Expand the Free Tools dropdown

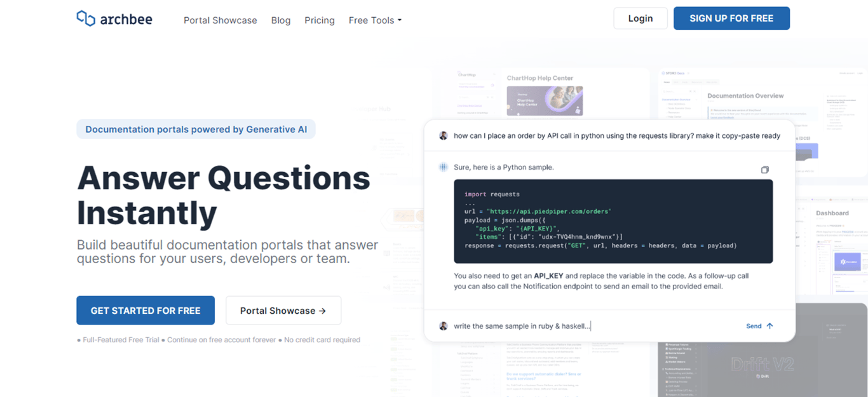pyautogui.click(x=375, y=20)
